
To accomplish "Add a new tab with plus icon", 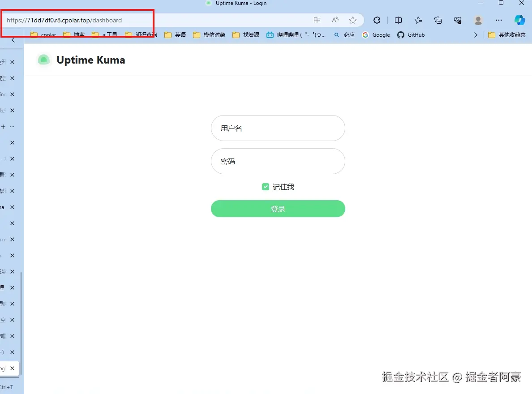I will click(x=3, y=127).
